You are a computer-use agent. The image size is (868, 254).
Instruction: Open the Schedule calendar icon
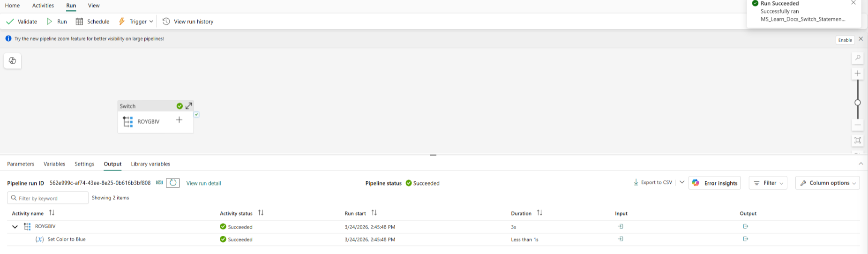(79, 22)
